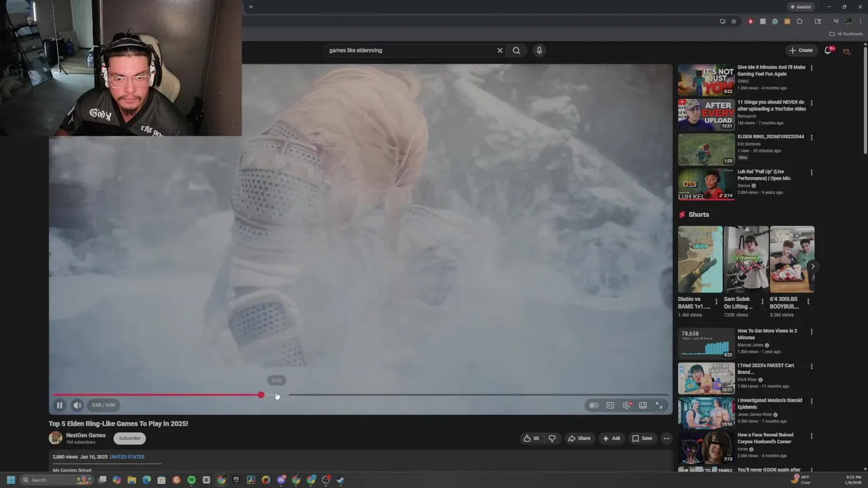This screenshot has width=868, height=488.
Task: Click the install app icon in address bar
Action: click(722, 21)
